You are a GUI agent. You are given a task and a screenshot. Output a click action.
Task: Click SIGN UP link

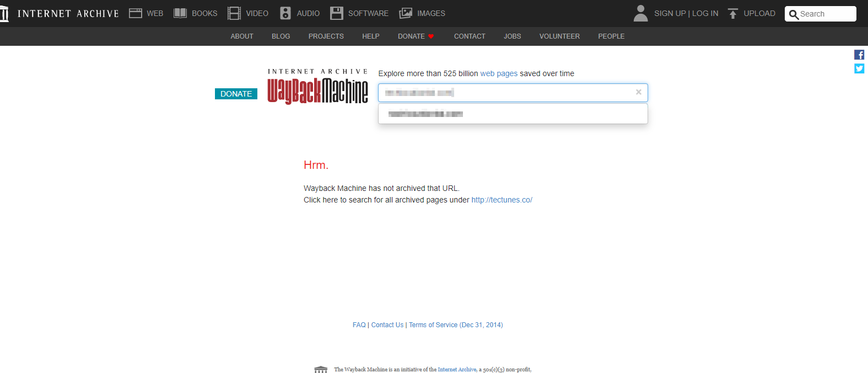coord(670,13)
